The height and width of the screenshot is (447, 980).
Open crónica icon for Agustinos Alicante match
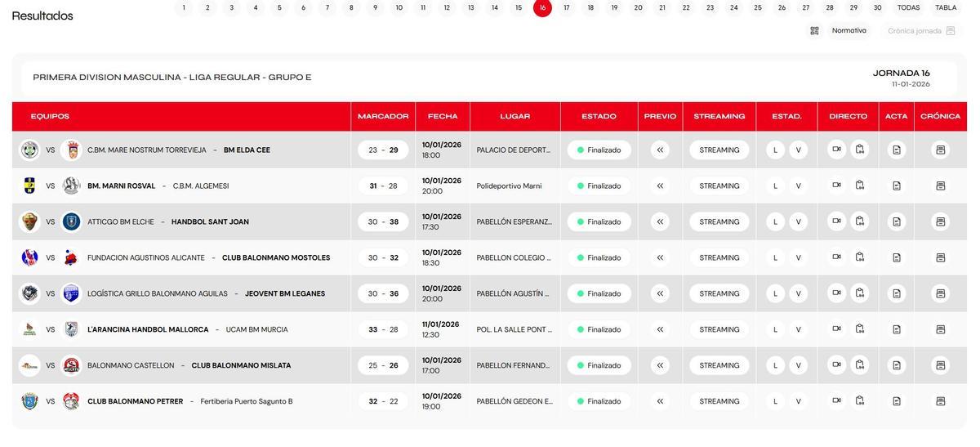pyautogui.click(x=940, y=257)
